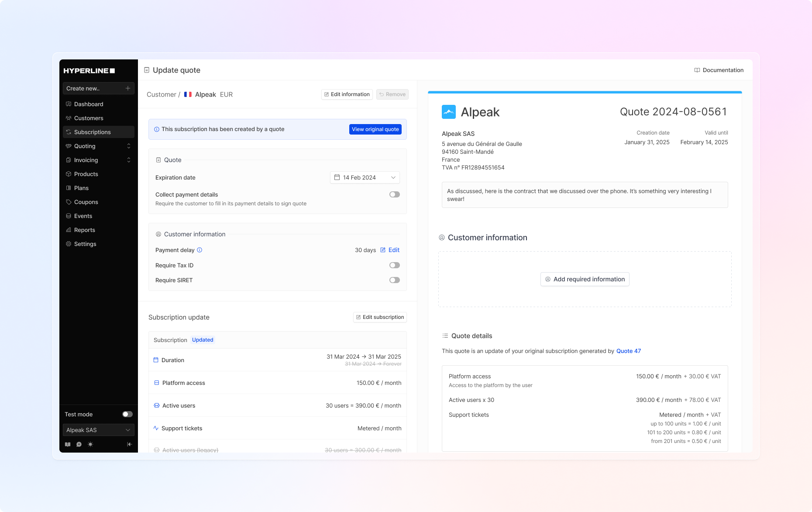Image resolution: width=812 pixels, height=512 pixels.
Task: Click the French flag icon next to Alpeak
Action: tap(188, 94)
